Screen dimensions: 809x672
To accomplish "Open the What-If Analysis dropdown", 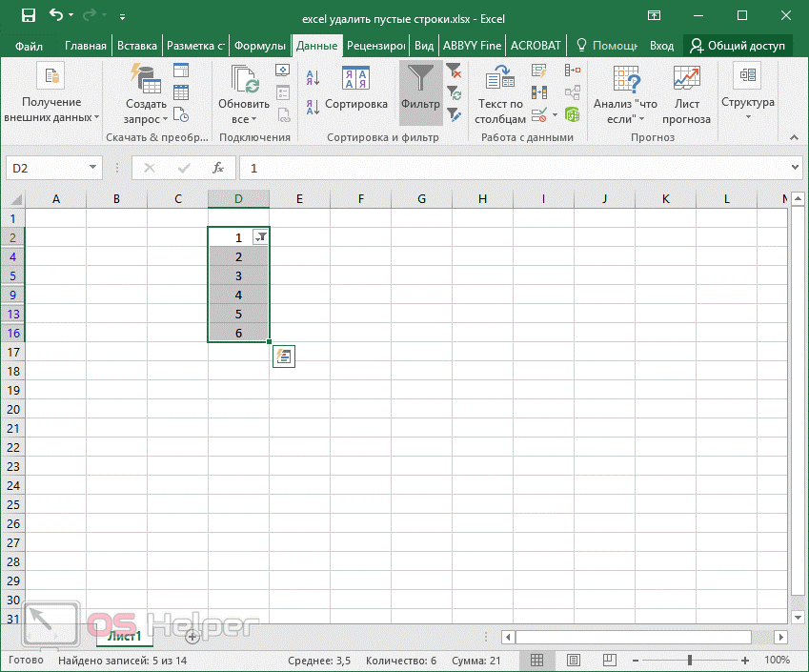I will (626, 95).
